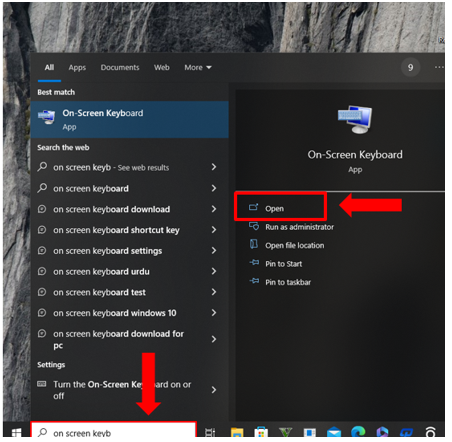452x442 pixels.
Task: Click chat-search icon beside 'on screen keyboard settings'
Action: pos(42,250)
